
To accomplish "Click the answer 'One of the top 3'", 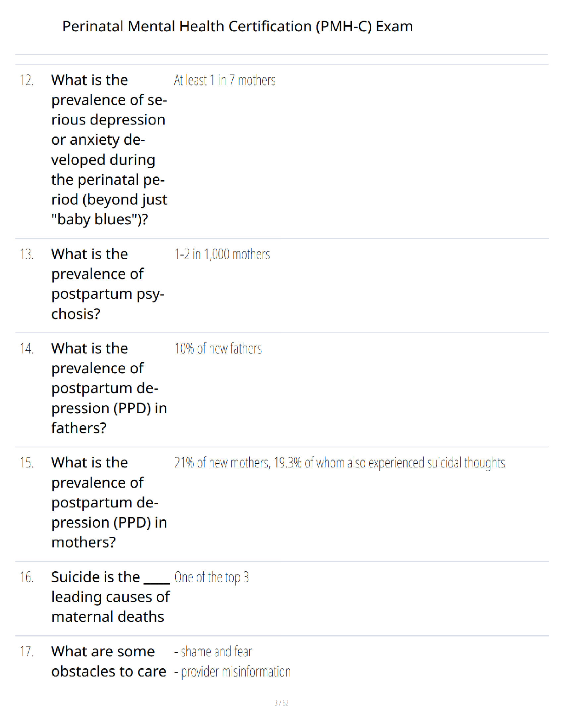I will click(212, 577).
